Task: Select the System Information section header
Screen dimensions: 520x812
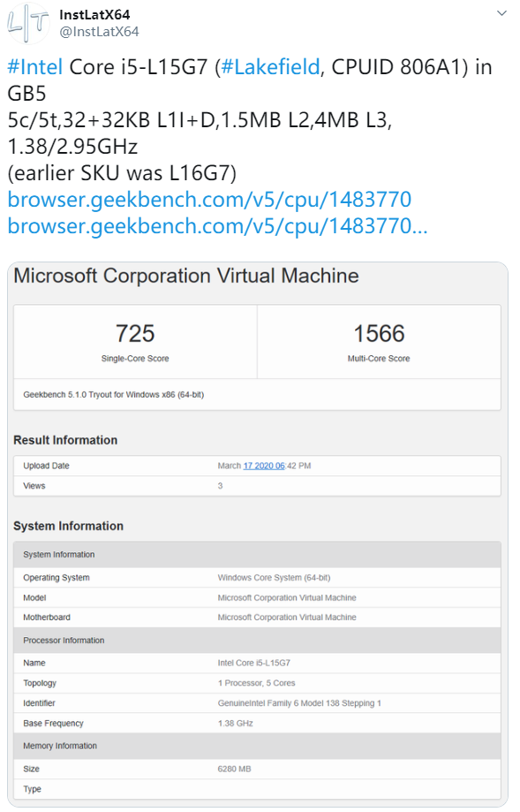Action: pyautogui.click(x=60, y=526)
